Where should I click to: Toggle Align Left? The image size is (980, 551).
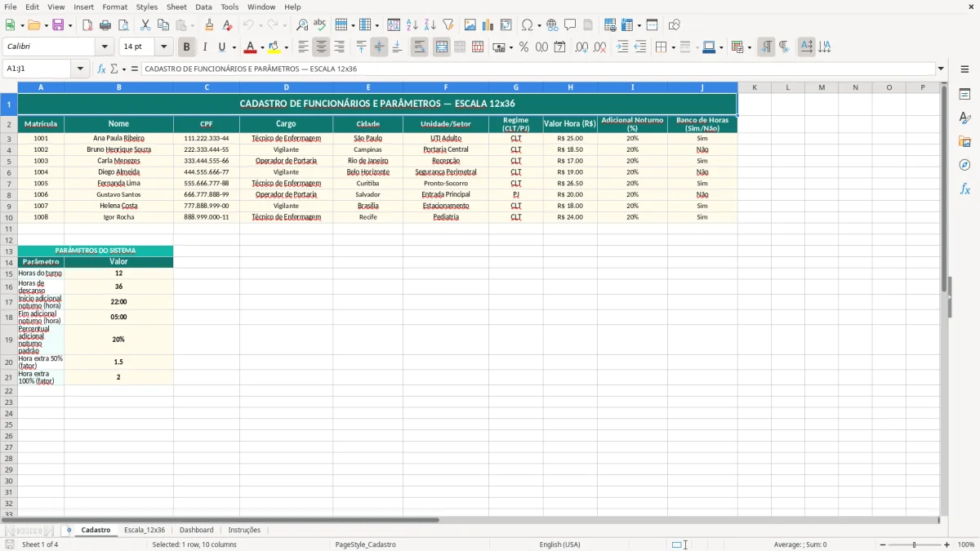pos(303,47)
